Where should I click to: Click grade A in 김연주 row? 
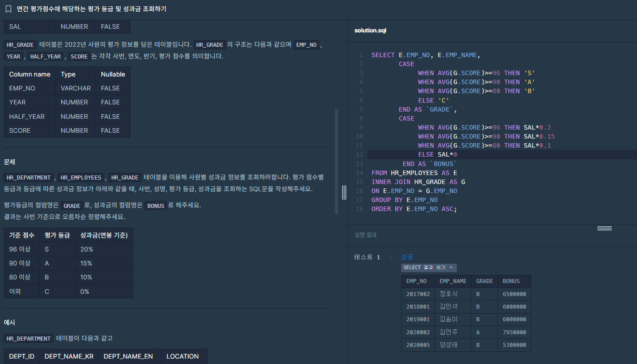pyautogui.click(x=484, y=333)
